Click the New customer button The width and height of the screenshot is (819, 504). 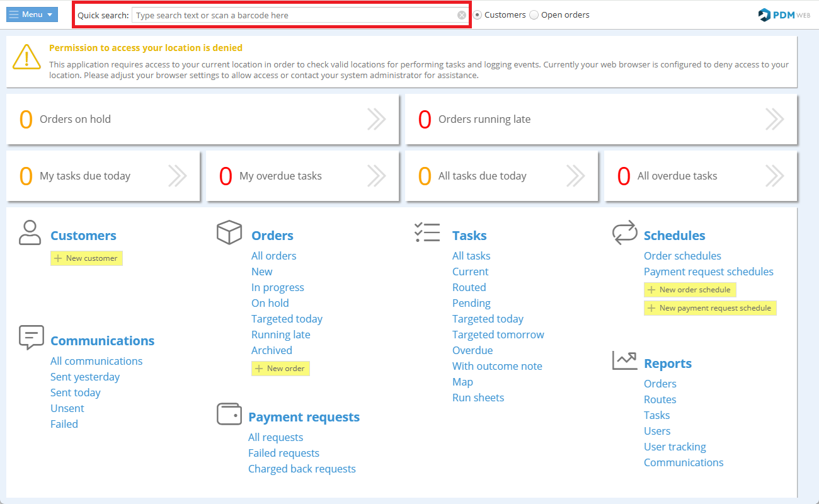86,258
